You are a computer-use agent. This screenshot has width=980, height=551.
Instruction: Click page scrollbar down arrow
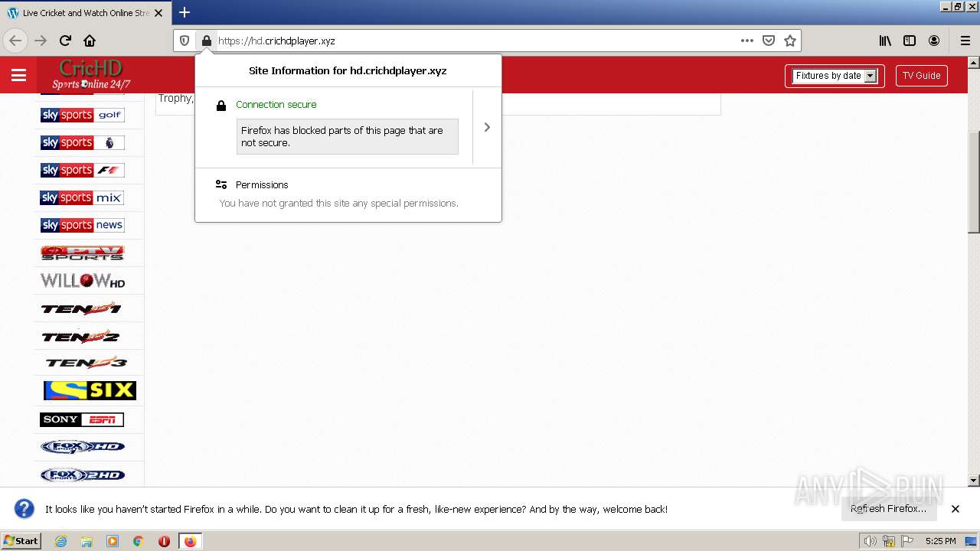click(974, 481)
